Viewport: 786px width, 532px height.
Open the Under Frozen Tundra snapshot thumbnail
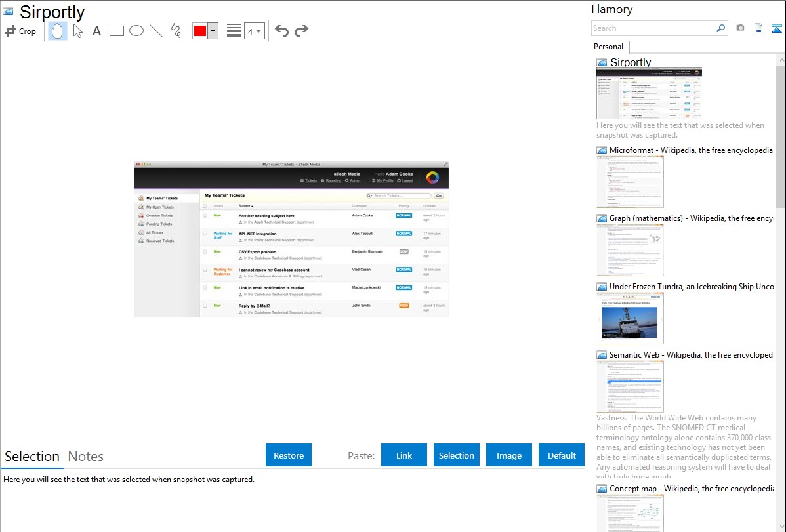click(630, 318)
